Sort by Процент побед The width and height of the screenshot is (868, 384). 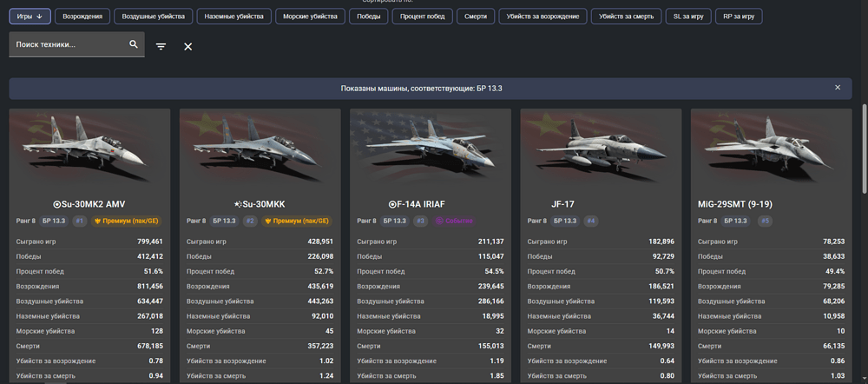(x=423, y=17)
